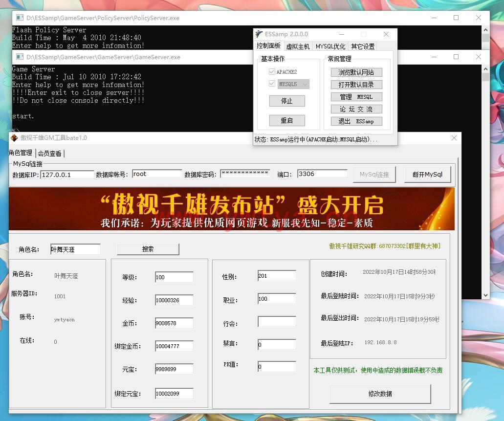Click the 停止 button in ESSamp

pos(287,101)
